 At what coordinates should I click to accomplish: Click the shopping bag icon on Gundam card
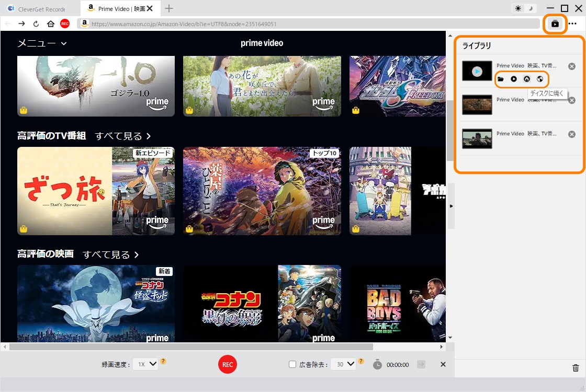[356, 110]
